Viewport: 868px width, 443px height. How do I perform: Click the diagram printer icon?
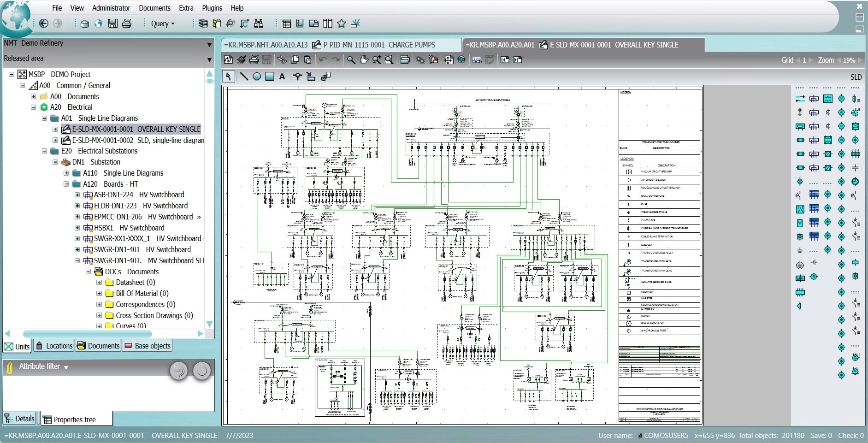(254, 60)
